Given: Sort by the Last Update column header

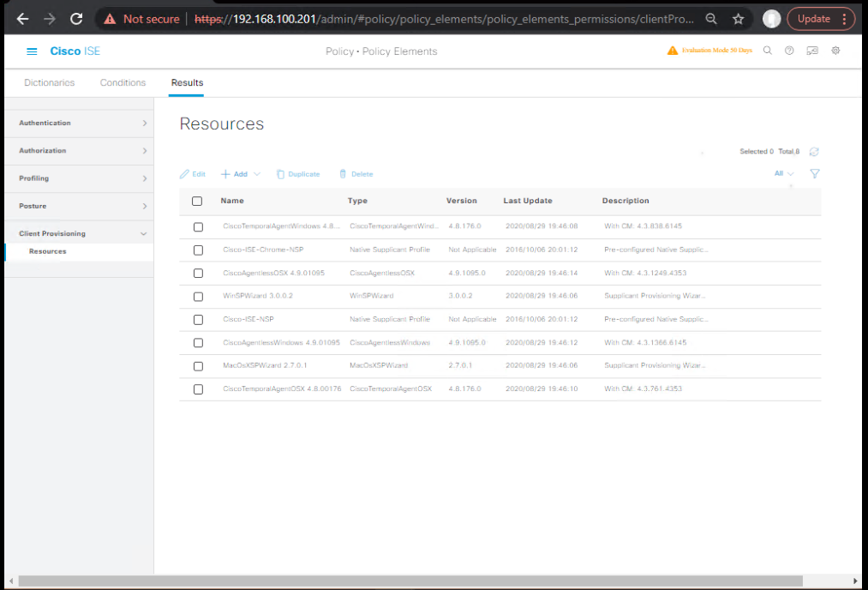Looking at the screenshot, I should pos(528,201).
